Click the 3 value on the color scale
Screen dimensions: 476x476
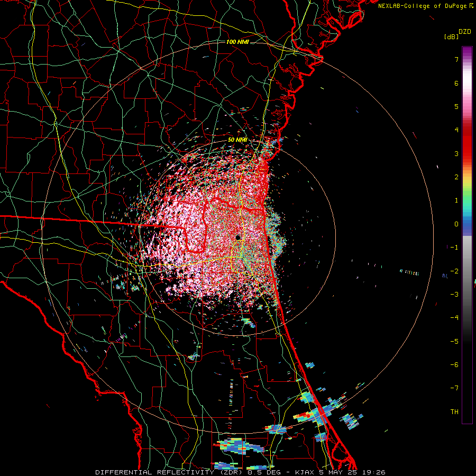click(x=456, y=153)
